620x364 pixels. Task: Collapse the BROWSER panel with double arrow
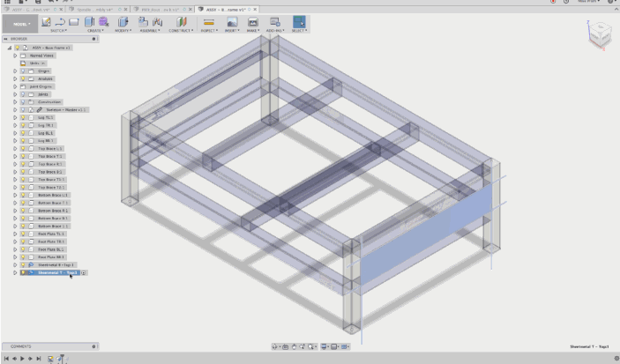click(x=6, y=39)
